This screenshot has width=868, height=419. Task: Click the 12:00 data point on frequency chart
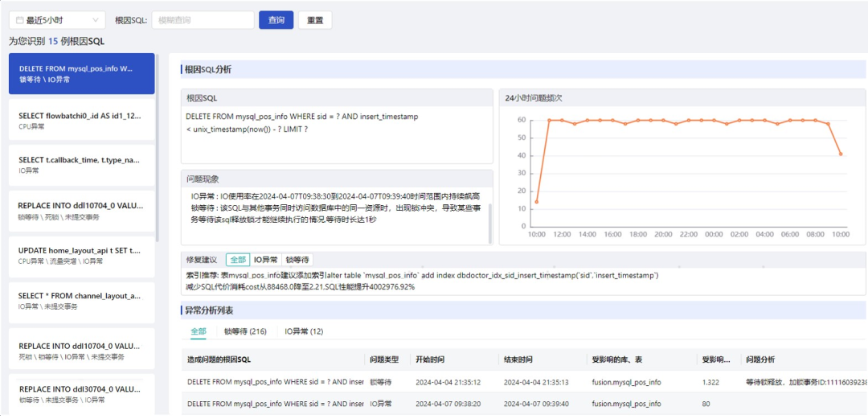click(x=562, y=120)
